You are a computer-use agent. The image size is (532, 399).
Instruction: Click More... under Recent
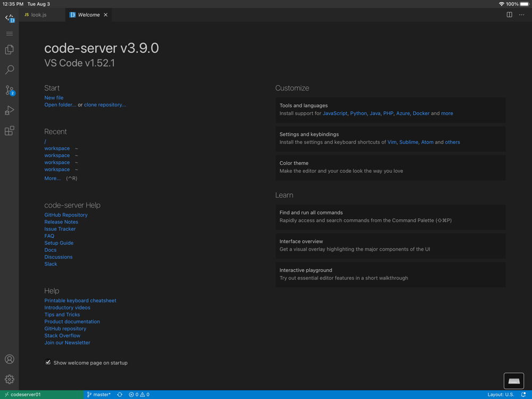tap(53, 178)
